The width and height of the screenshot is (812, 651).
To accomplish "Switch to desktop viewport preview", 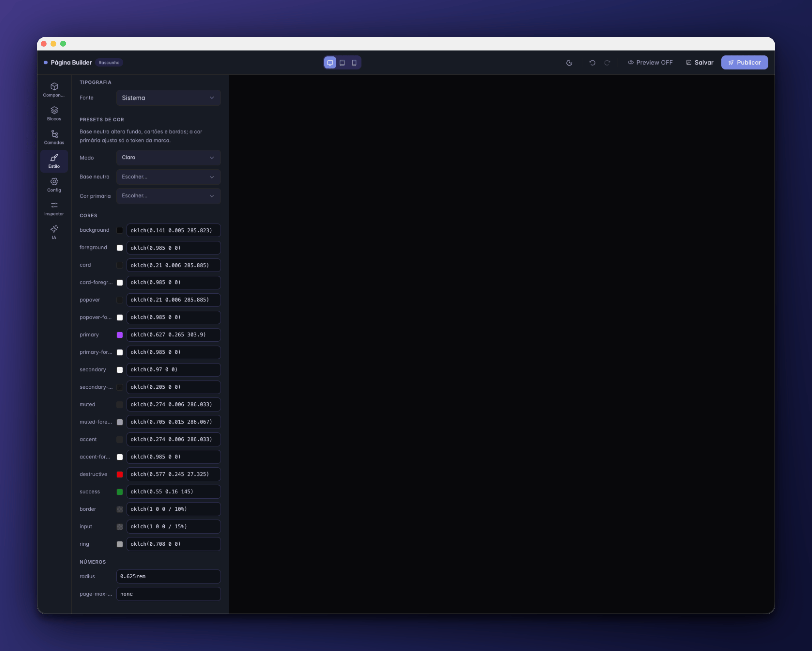I will click(330, 63).
